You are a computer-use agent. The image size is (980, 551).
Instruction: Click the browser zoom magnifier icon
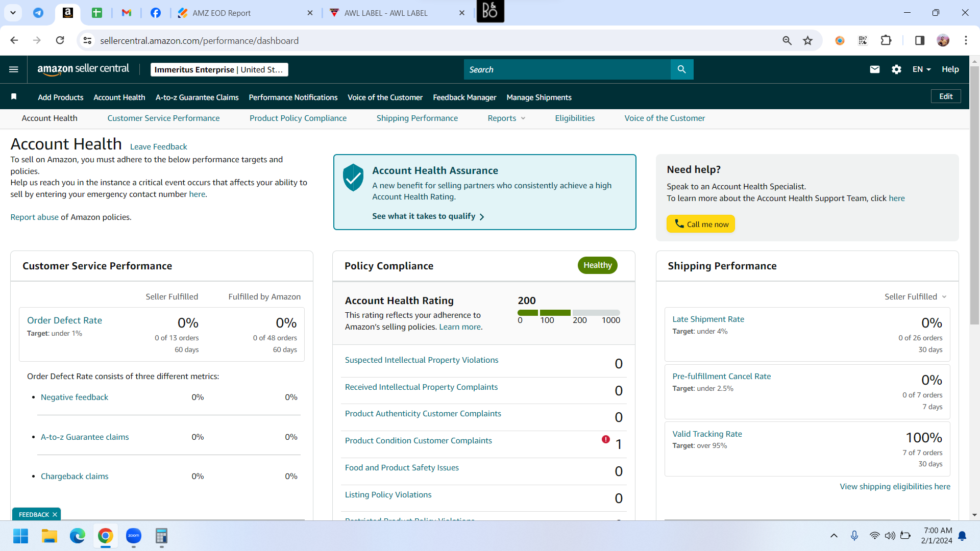pyautogui.click(x=787, y=40)
